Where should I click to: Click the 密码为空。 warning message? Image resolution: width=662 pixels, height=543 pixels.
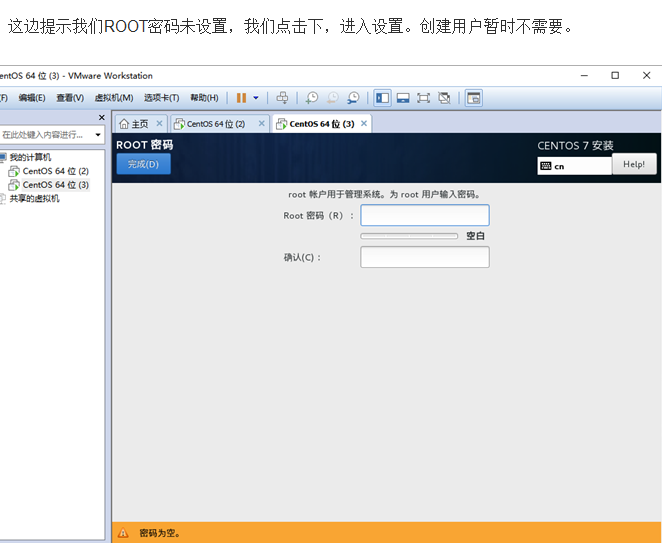tap(160, 533)
